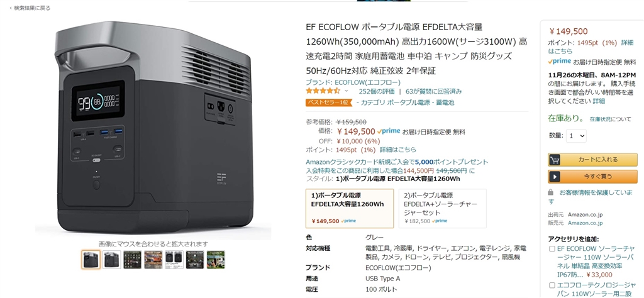Image resolution: width=644 pixels, height=298 pixels.
Task: Open the 在庫状況について stock details
Action: [610, 119]
